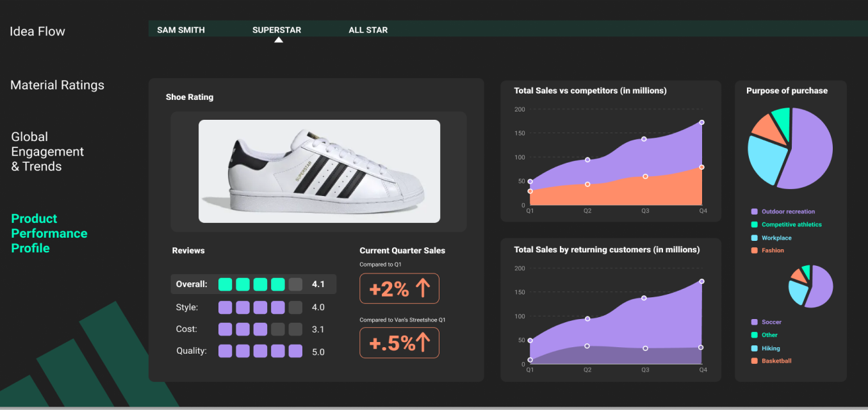
Task: Click the 4.0 style score
Action: click(318, 307)
